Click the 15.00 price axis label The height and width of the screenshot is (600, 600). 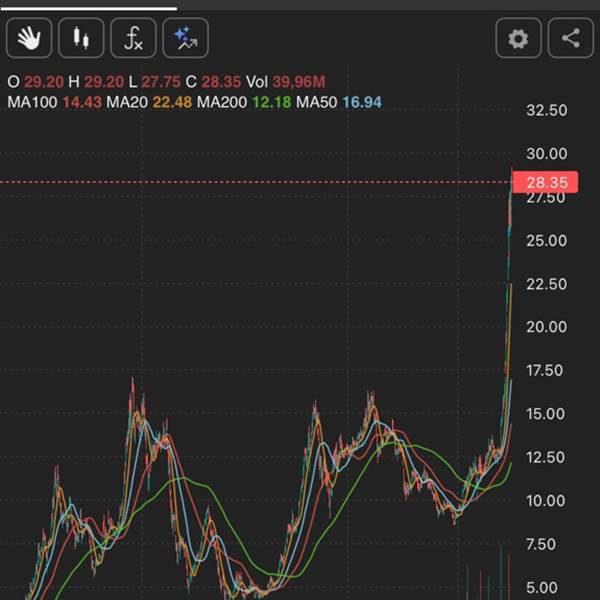[545, 414]
